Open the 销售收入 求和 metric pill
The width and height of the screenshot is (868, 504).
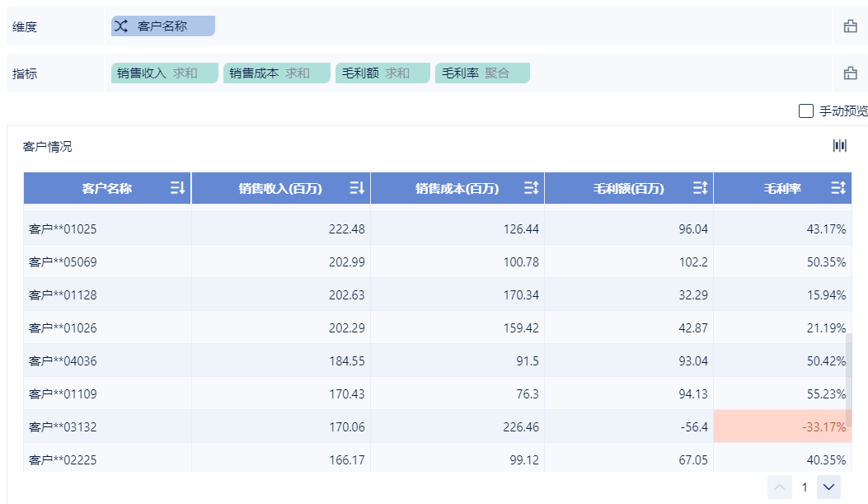pos(164,73)
